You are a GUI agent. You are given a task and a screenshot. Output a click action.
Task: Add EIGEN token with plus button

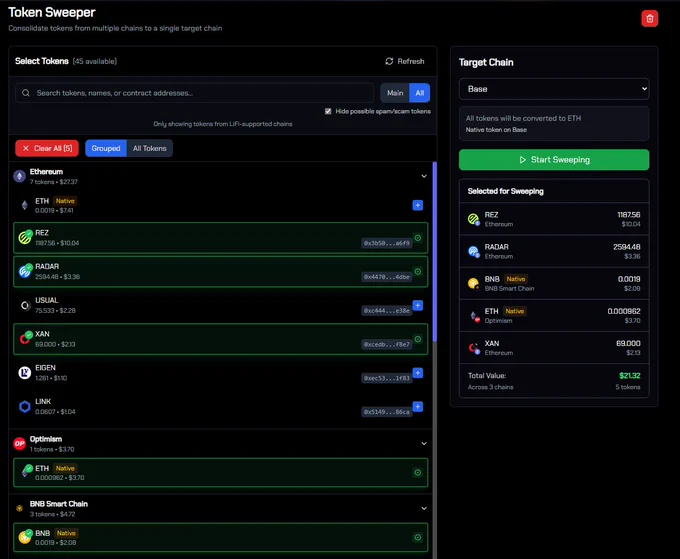tap(418, 373)
